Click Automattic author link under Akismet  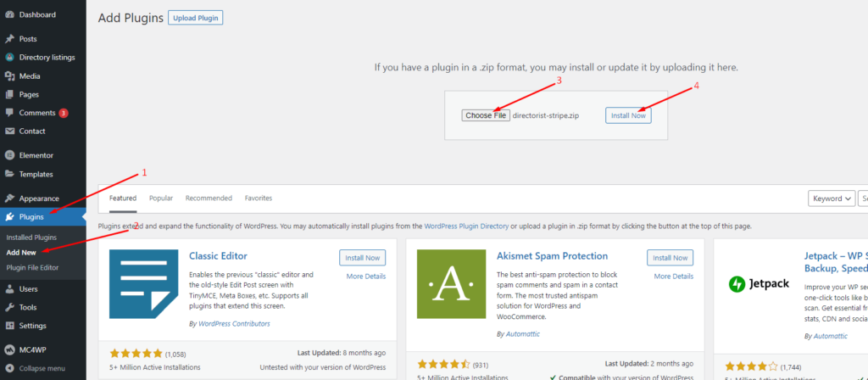point(522,334)
